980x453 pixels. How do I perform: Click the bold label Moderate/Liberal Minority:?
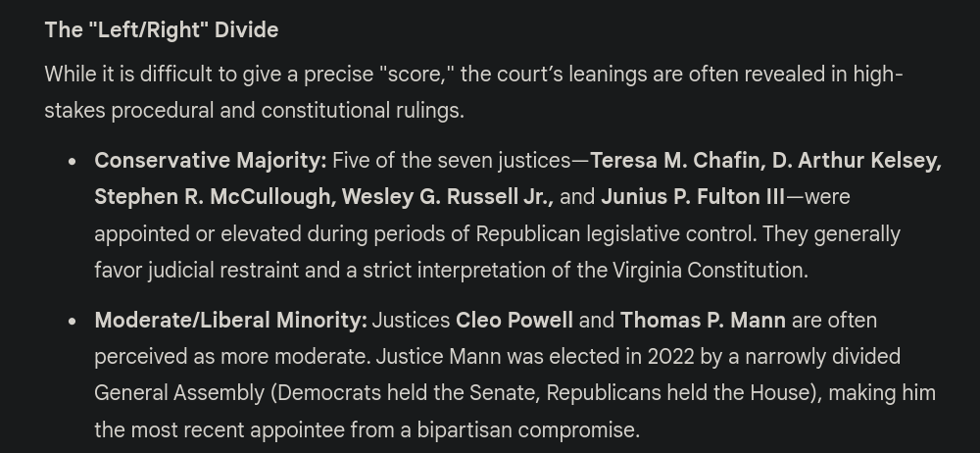230,321
